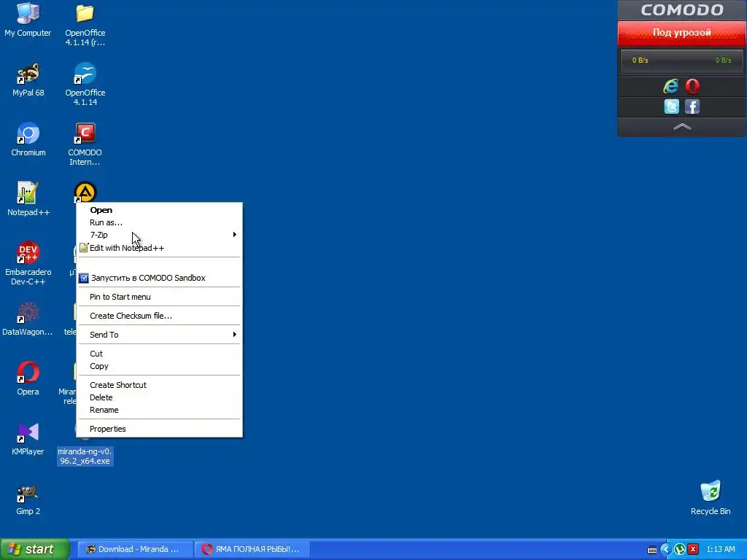Select miranda-ng-v0.96.2_x64.exe file label
Image resolution: width=747 pixels, height=560 pixels.
pyautogui.click(x=85, y=456)
